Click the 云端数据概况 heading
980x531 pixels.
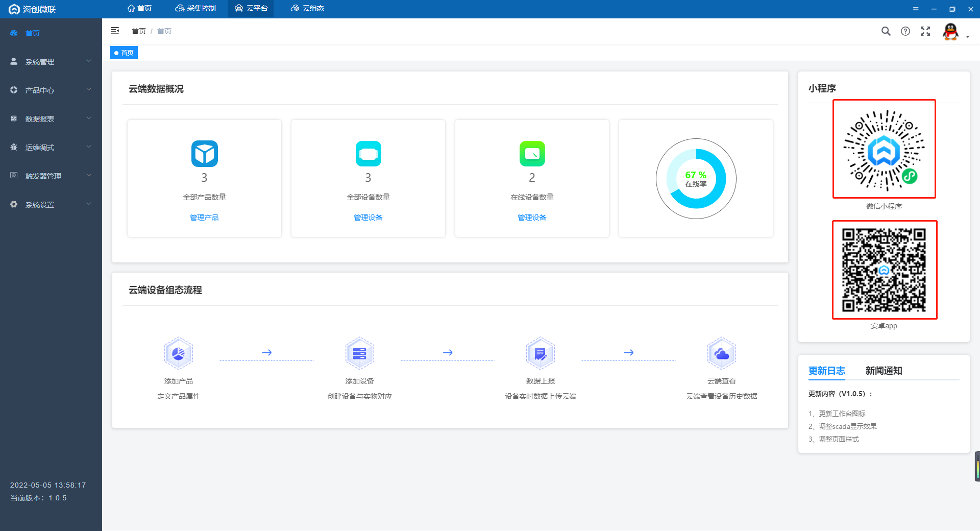tap(156, 89)
